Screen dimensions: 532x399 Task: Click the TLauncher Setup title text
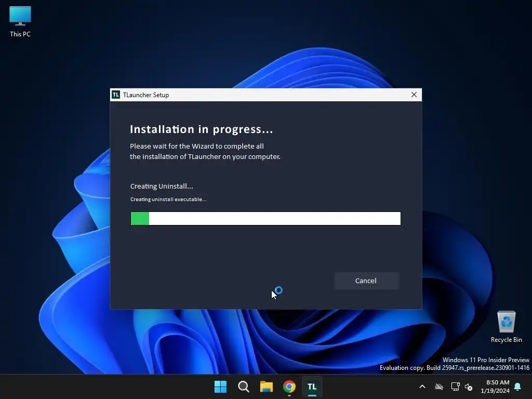coord(146,95)
